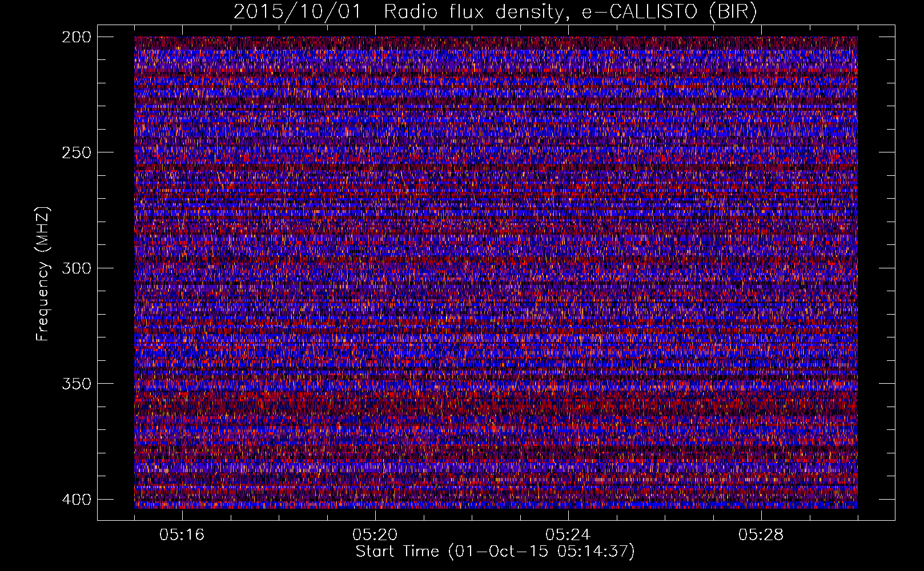Select the 250 frequency tick label
924x571 pixels.
[x=76, y=152]
